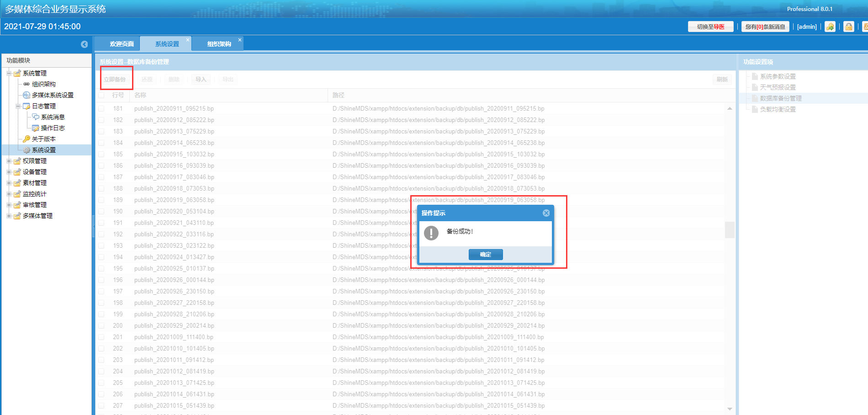Click the key-with-arrow icon in the top bar
This screenshot has width=868, height=415.
pos(830,27)
